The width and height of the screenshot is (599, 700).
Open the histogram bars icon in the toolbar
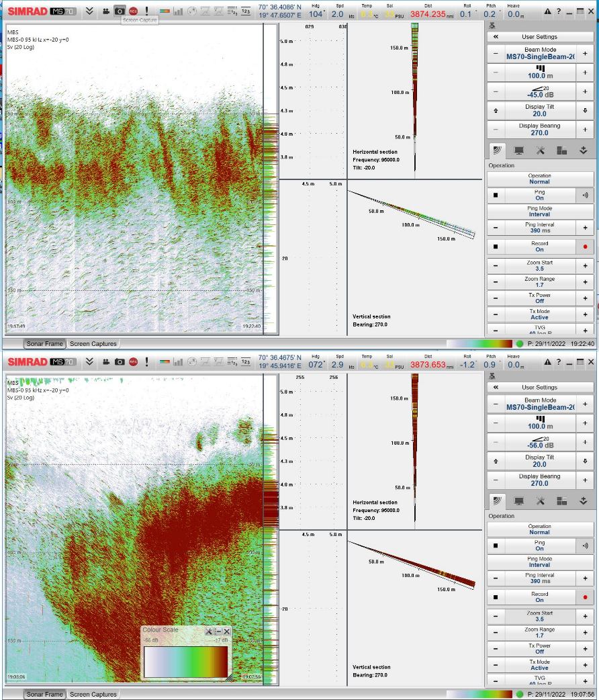179,11
